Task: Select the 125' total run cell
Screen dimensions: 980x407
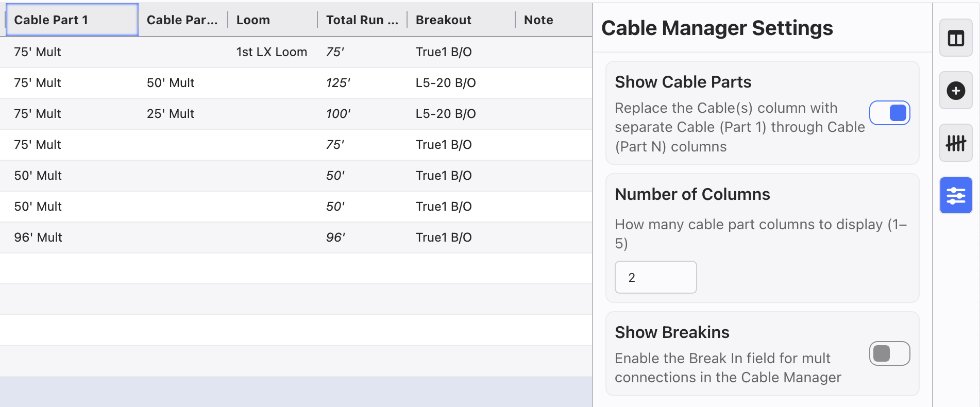Action: 338,83
